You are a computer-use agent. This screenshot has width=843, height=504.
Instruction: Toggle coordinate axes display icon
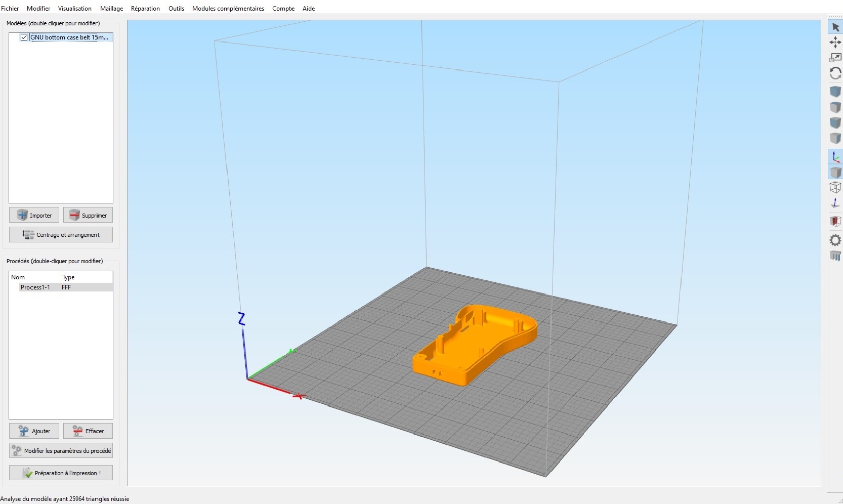835,157
